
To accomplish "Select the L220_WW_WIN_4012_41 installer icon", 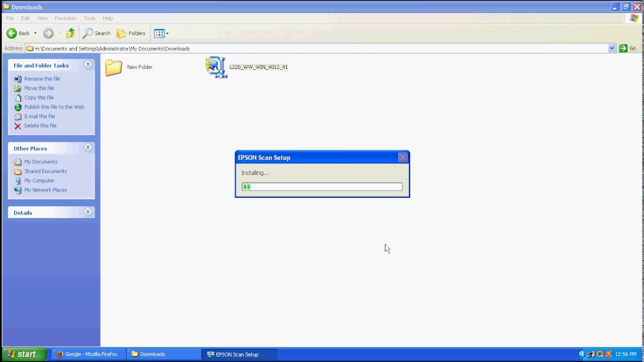I will pyautogui.click(x=216, y=67).
